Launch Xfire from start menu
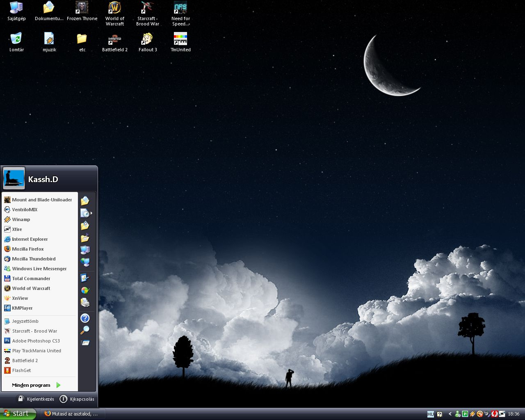 [x=39, y=229]
